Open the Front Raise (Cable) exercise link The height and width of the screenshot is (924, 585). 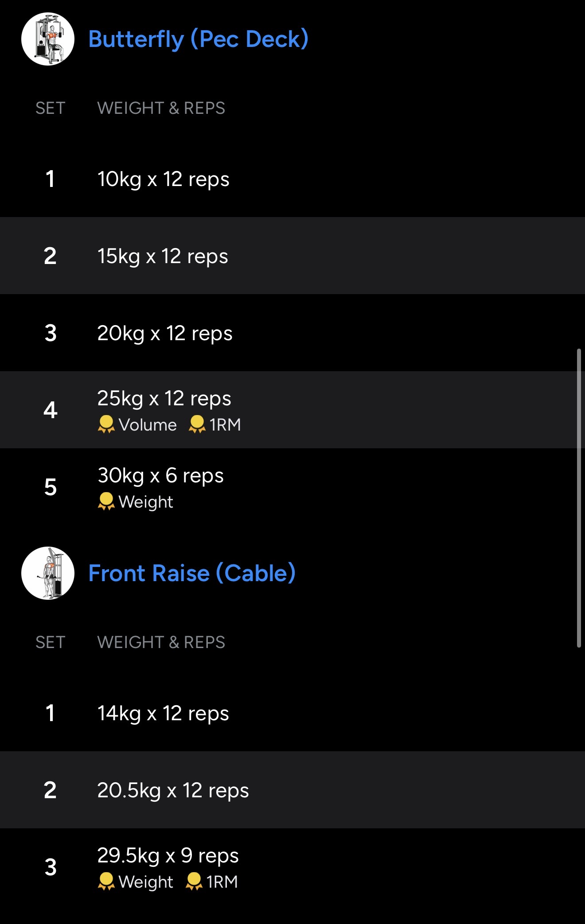(192, 573)
